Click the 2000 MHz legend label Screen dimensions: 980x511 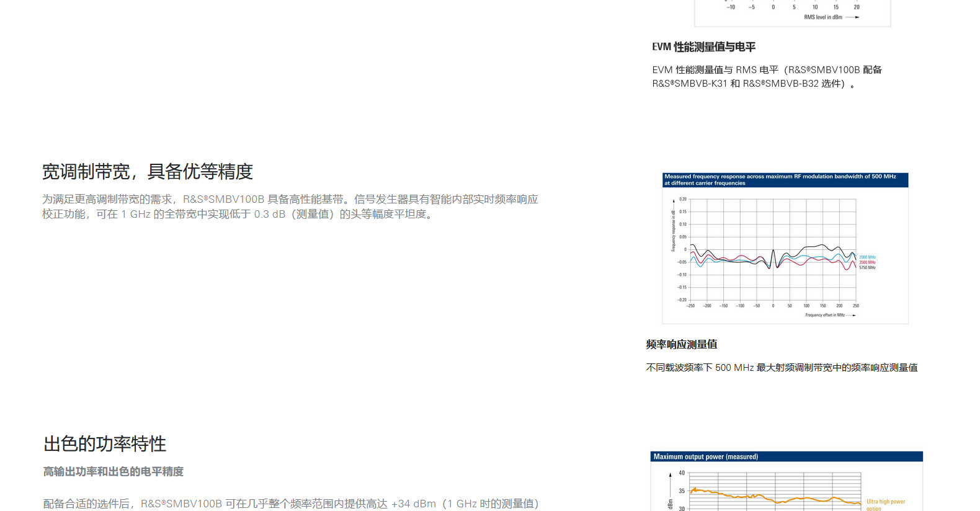[x=867, y=257]
